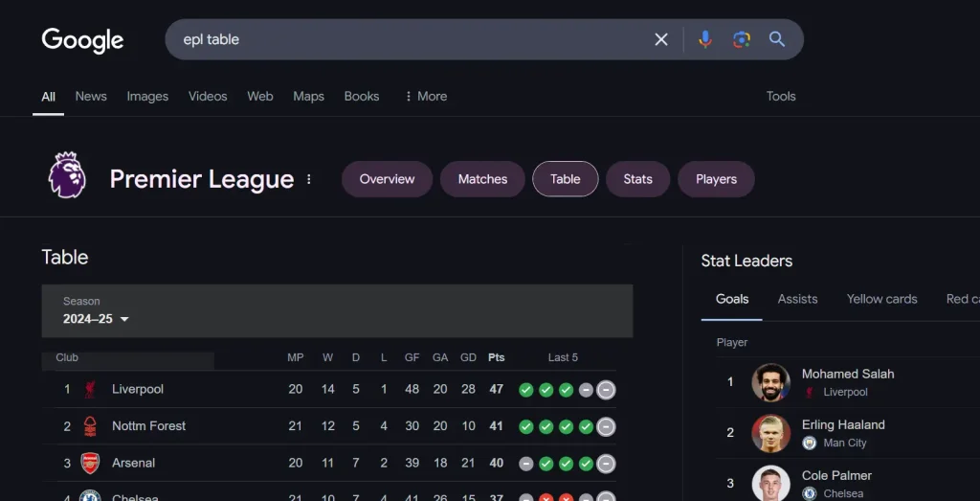The image size is (980, 501).
Task: Open the Players chip
Action: [x=716, y=179]
